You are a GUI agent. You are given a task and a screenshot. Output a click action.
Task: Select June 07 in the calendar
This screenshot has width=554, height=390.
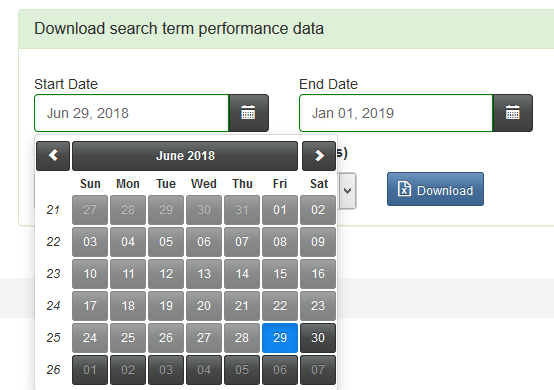[242, 242]
